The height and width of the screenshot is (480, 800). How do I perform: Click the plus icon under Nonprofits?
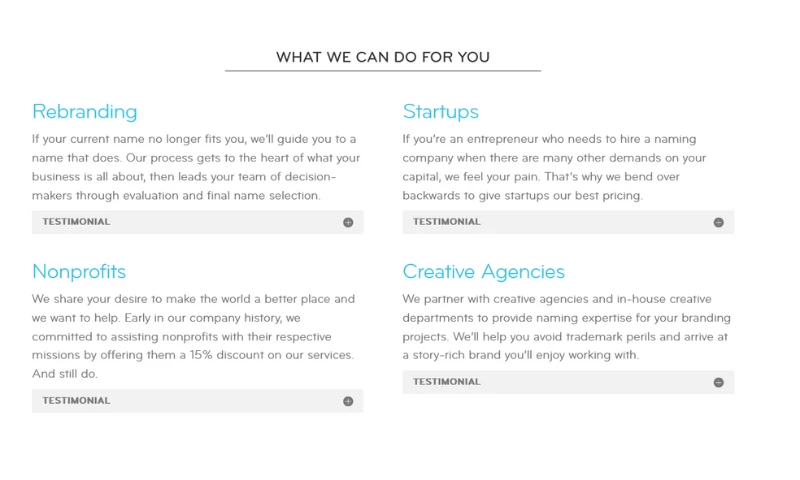(x=348, y=401)
